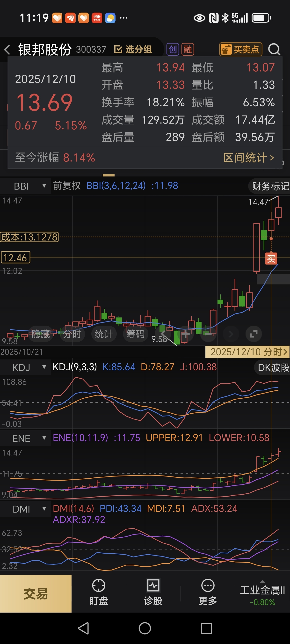This screenshot has height=644, width=290.
Task: Tap the Android home circle button
Action: (x=145, y=628)
